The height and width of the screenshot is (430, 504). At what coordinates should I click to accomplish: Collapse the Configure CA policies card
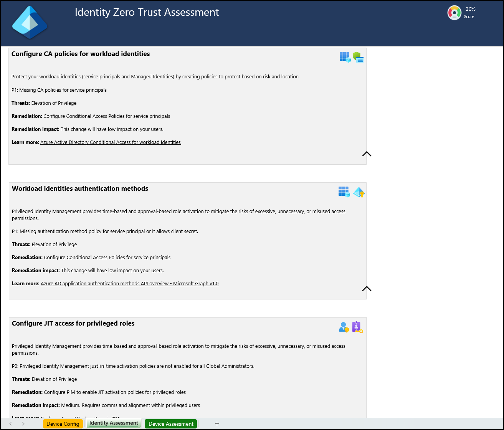[367, 154]
